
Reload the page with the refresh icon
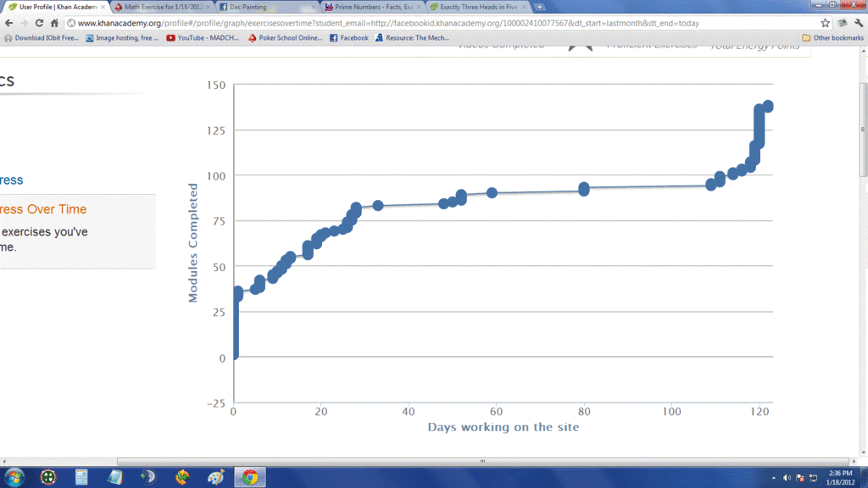coord(39,23)
